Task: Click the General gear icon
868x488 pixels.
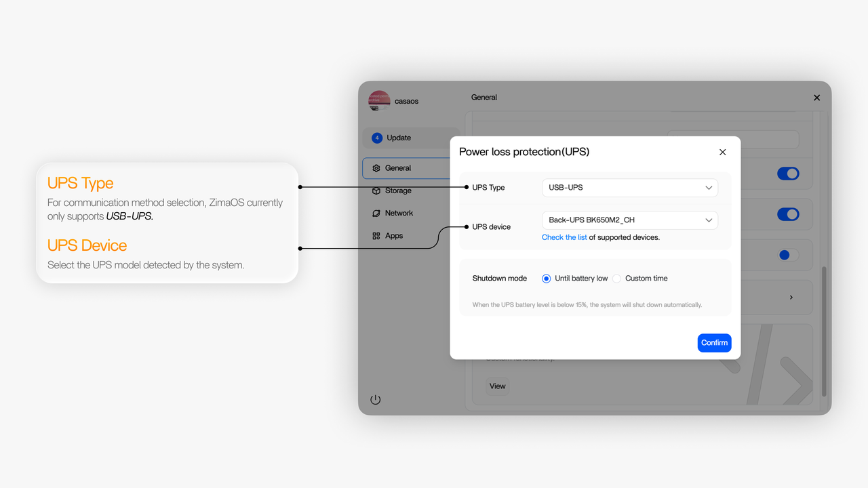Action: click(376, 168)
